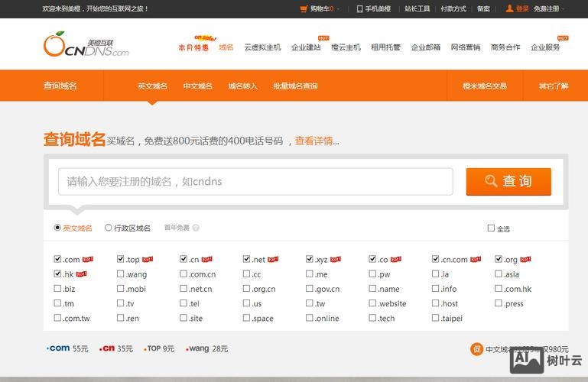Open the 企业服务 navigation menu
The image size is (588, 382).
point(545,47)
